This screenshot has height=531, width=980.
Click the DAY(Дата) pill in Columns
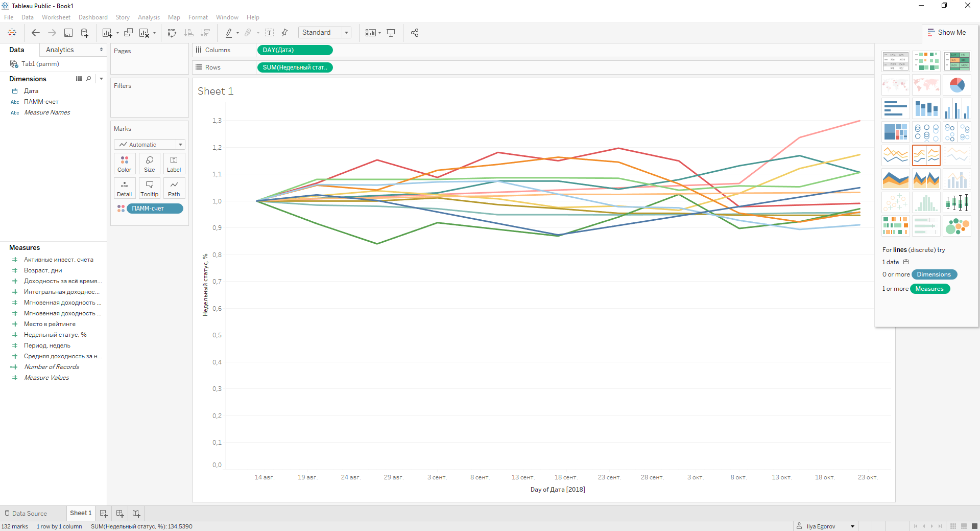click(x=295, y=50)
